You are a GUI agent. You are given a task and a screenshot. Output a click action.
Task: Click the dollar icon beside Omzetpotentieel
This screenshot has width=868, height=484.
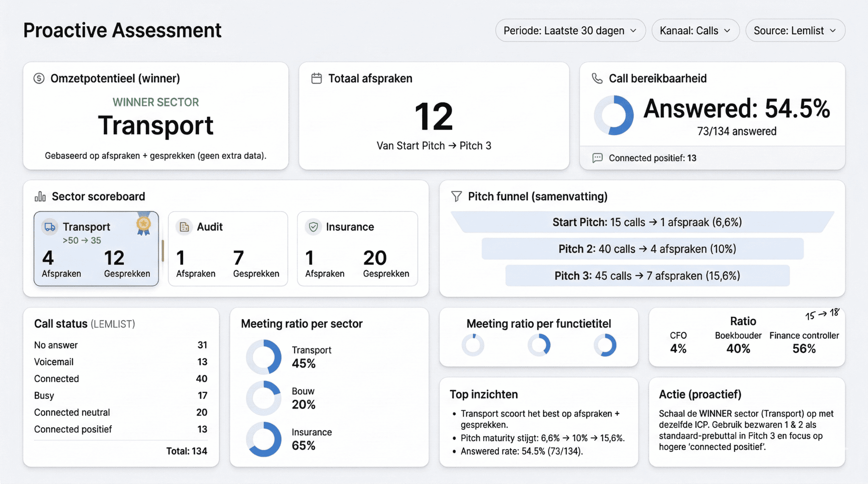click(x=39, y=78)
